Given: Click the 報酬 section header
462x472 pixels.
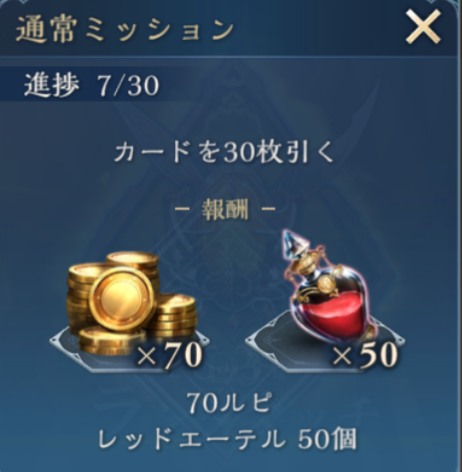Looking at the screenshot, I should (x=225, y=210).
